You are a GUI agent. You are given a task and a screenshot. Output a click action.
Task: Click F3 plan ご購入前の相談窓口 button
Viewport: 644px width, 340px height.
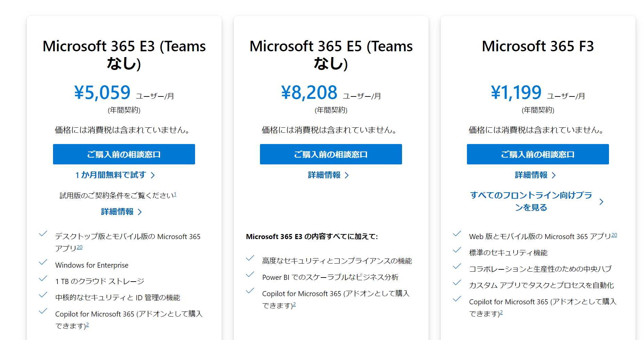(538, 154)
